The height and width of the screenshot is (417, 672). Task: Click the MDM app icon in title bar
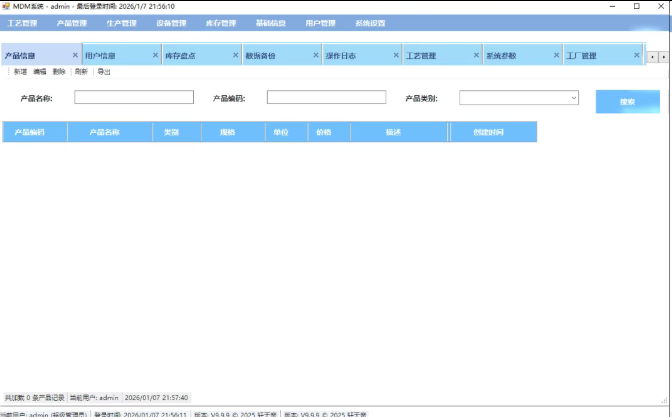click(x=6, y=6)
